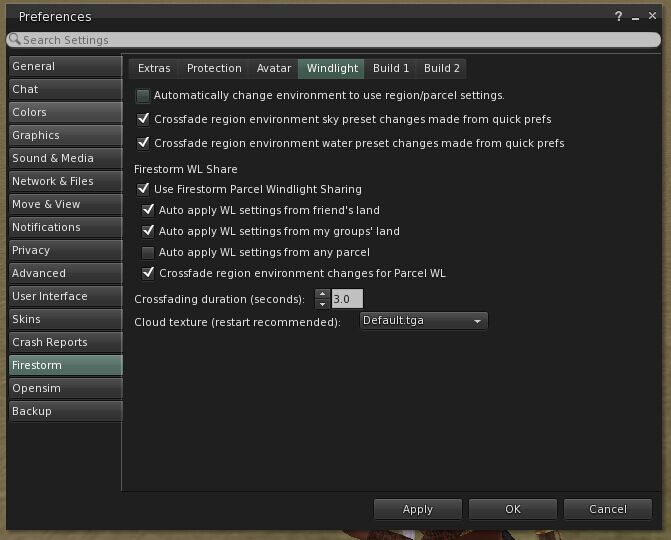Toggle auto apply WL from friend's land
Image resolution: width=671 pixels, height=540 pixels.
tap(148, 210)
